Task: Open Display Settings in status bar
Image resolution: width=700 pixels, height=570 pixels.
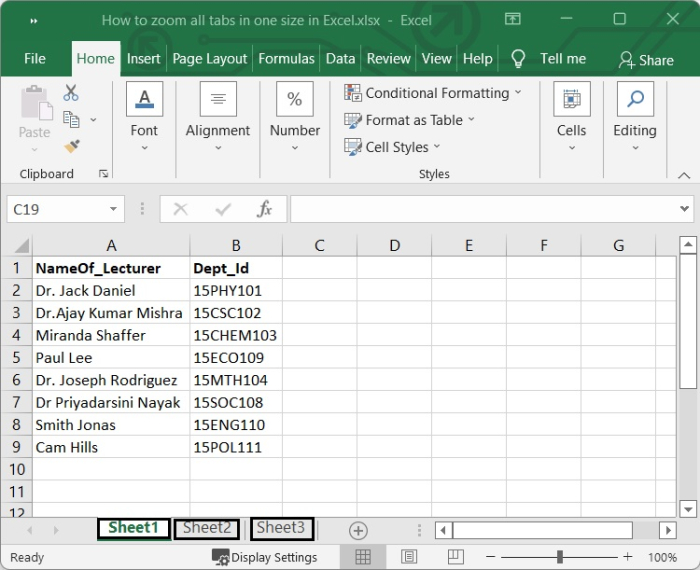Action: click(x=265, y=557)
